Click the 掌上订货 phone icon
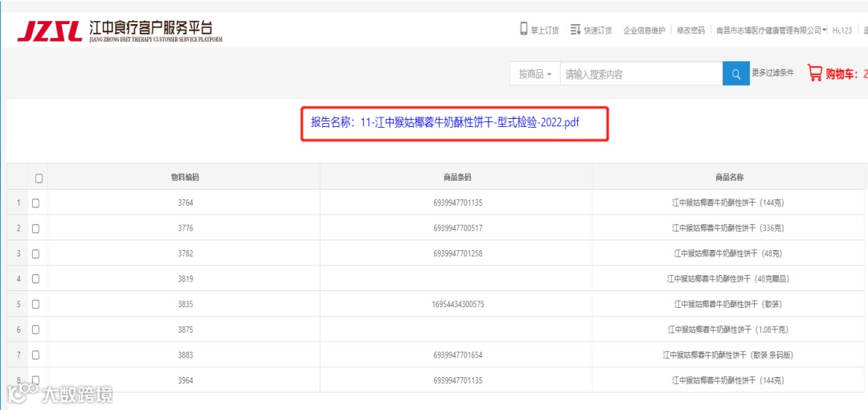868x410 pixels. [x=524, y=30]
